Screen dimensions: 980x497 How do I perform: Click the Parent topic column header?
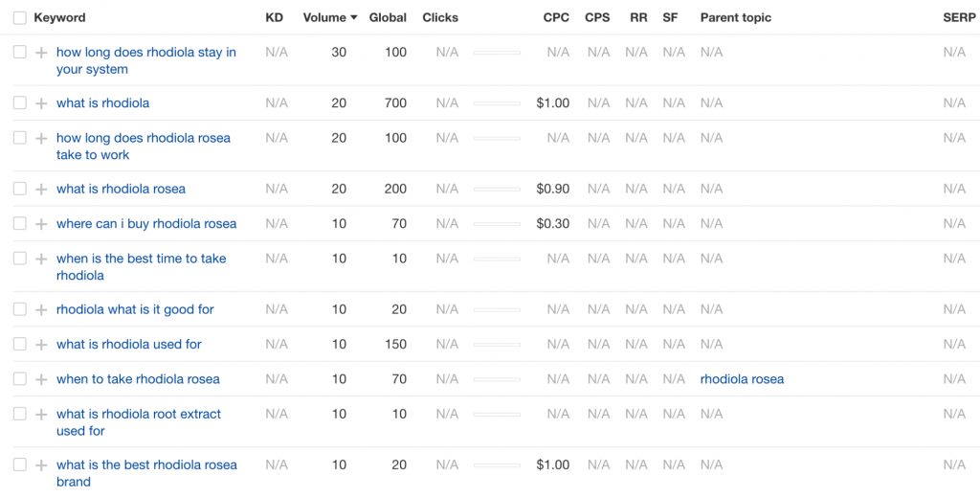pos(736,18)
